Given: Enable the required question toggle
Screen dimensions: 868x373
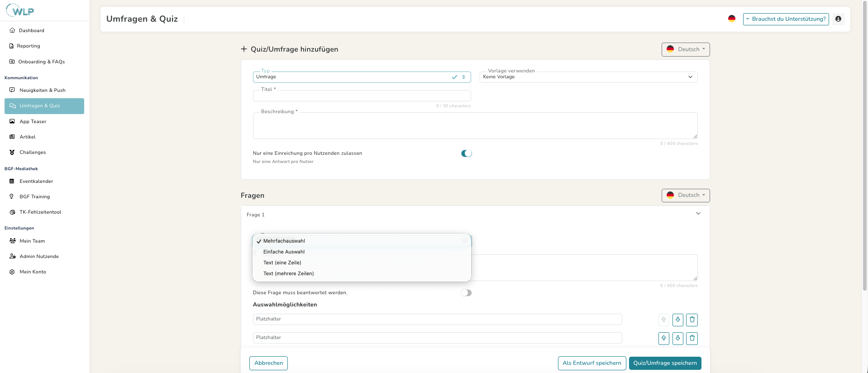Looking at the screenshot, I should click(x=466, y=293).
